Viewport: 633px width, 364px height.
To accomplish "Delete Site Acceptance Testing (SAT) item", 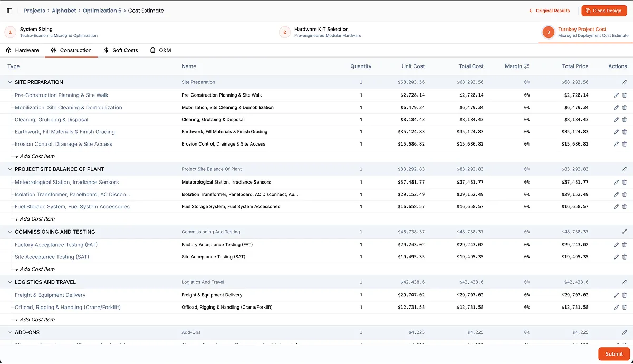I will (x=625, y=257).
